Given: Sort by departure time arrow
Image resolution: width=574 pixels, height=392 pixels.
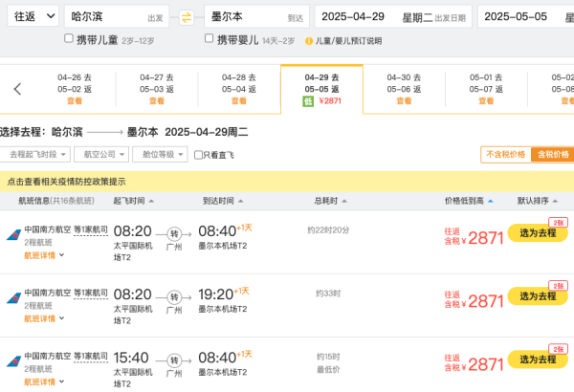Looking at the screenshot, I should pos(151,201).
